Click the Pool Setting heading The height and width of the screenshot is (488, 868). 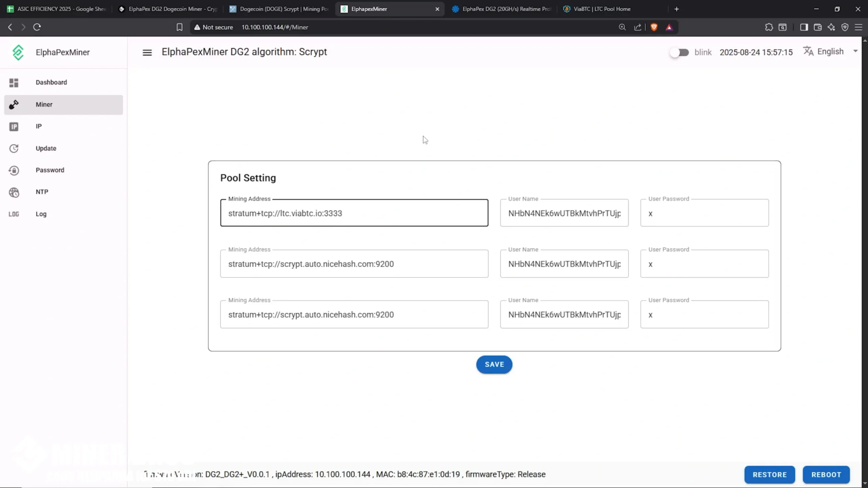click(x=248, y=178)
